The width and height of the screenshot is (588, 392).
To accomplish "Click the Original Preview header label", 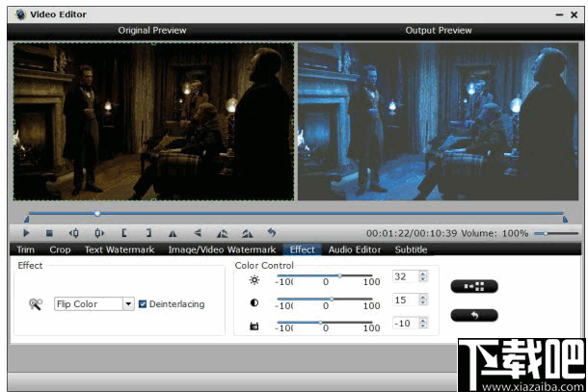I will [152, 31].
